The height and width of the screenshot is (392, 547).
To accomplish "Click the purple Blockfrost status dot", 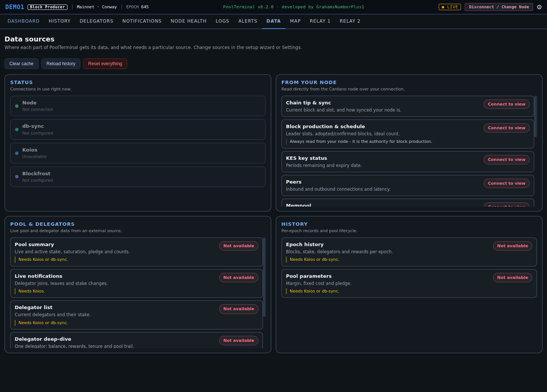I will pos(17,177).
